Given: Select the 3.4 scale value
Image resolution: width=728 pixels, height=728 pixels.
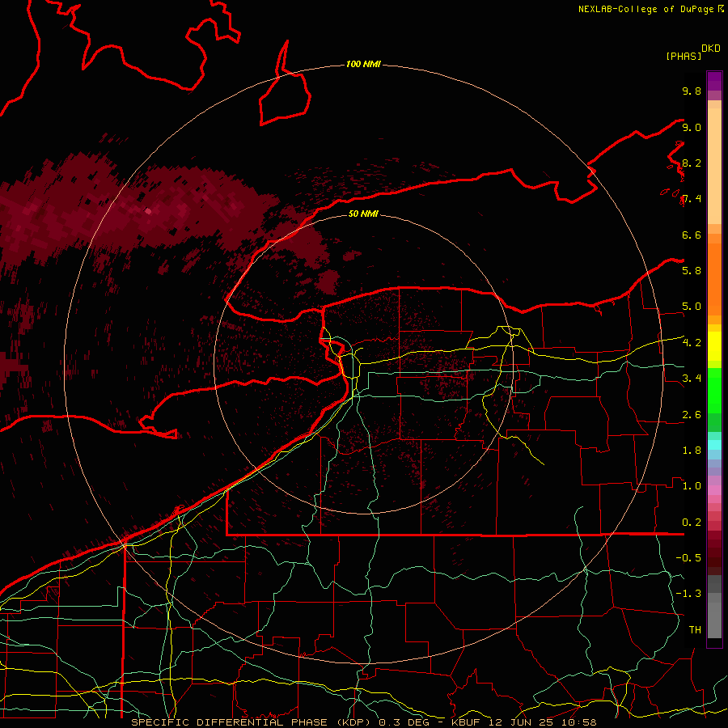Looking at the screenshot, I should click(x=692, y=379).
